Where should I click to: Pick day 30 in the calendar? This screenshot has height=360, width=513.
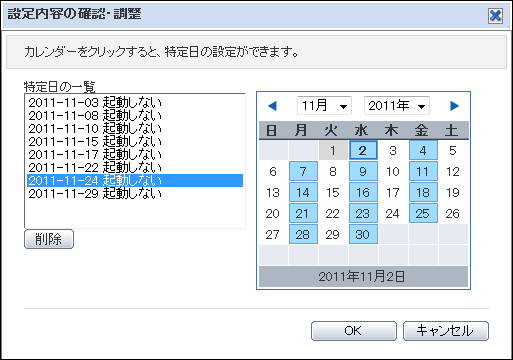click(x=363, y=234)
